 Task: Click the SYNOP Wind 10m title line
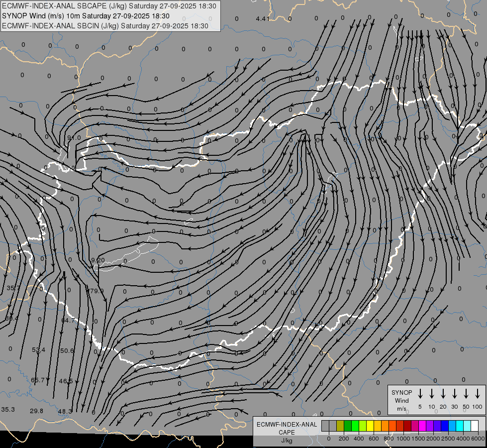pyautogui.click(x=86, y=16)
